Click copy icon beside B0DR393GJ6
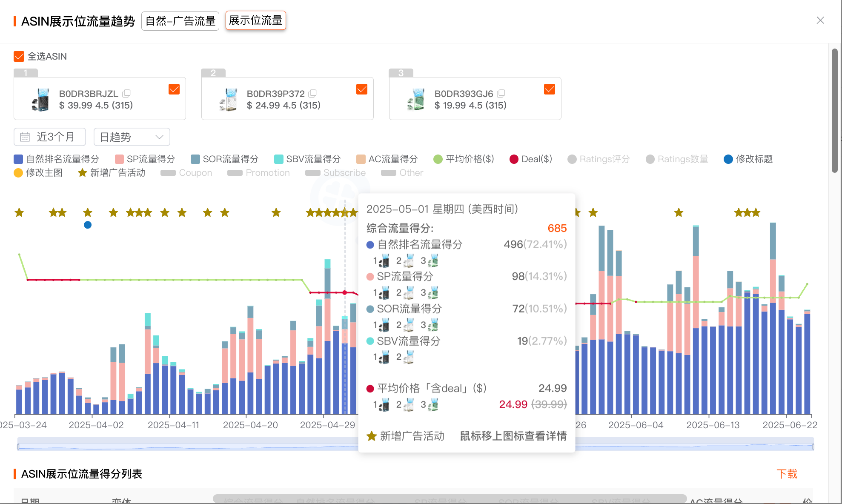This screenshot has height=504, width=842. [501, 93]
